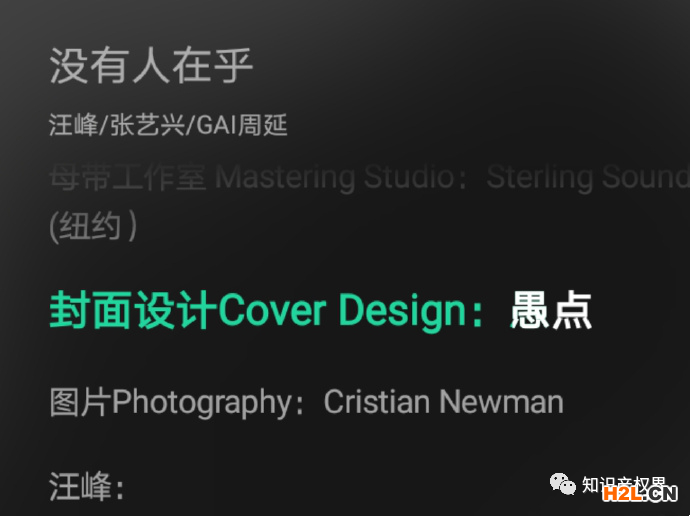This screenshot has width=690, height=516.
Task: Tap the 图片 characters before Photography
Action: point(80,402)
